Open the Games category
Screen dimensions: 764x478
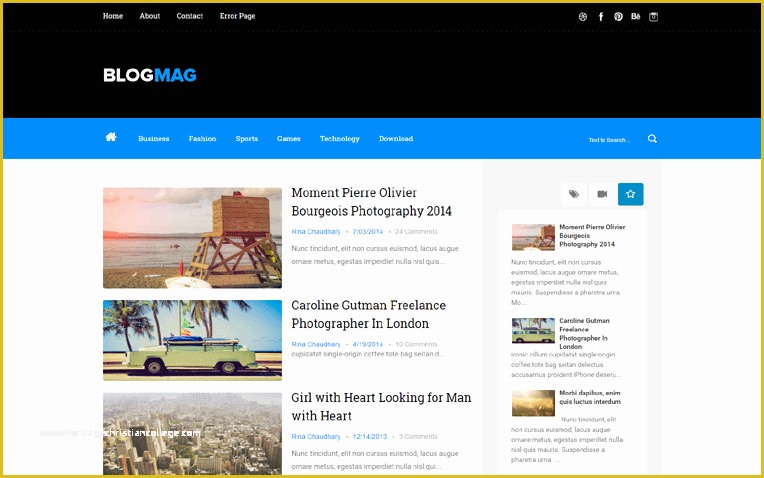click(288, 139)
